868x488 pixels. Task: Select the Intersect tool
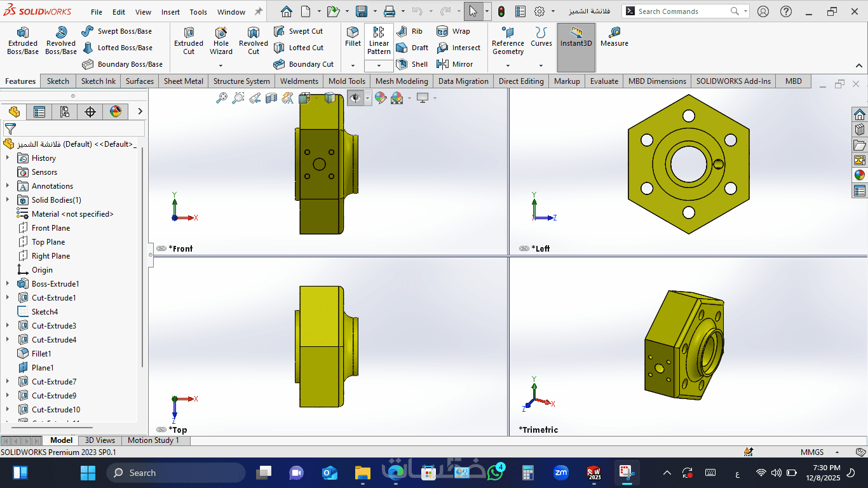(458, 48)
